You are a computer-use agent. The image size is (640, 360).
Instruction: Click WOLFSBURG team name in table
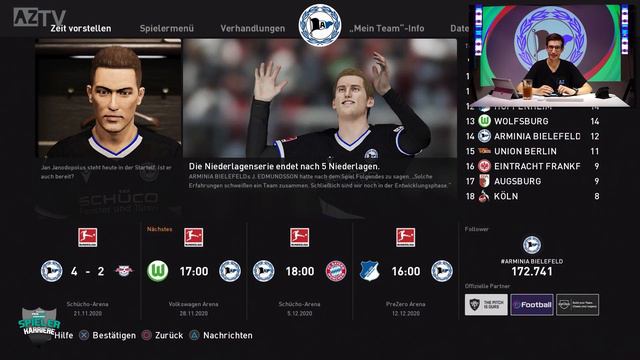point(521,121)
